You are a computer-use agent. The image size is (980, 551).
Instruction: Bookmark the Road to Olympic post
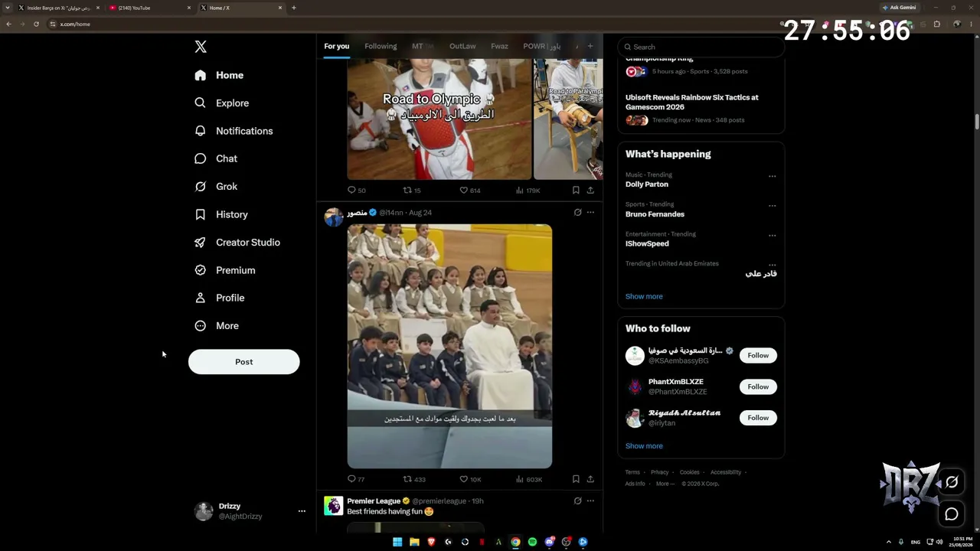[576, 190]
